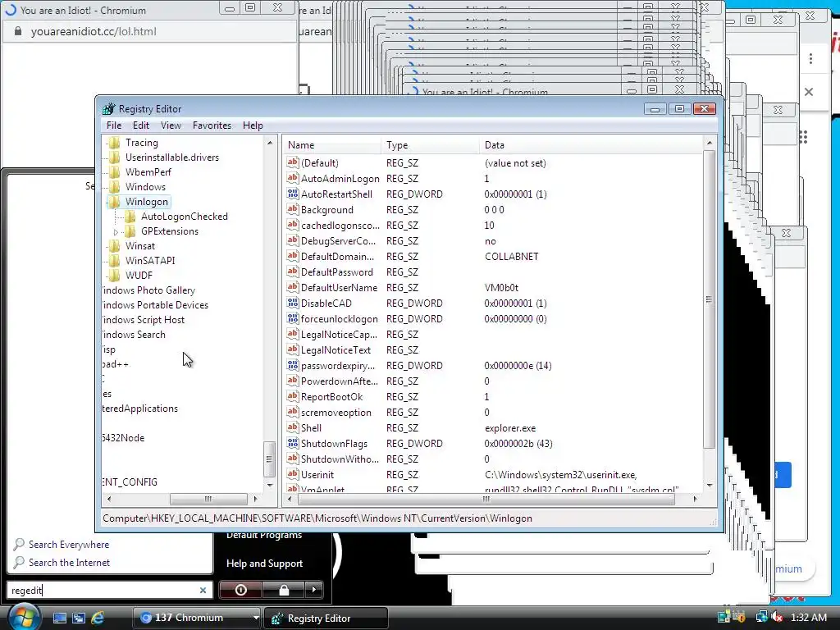Open the Favorites menu in Registry Editor
This screenshot has height=630, width=840.
click(x=212, y=126)
